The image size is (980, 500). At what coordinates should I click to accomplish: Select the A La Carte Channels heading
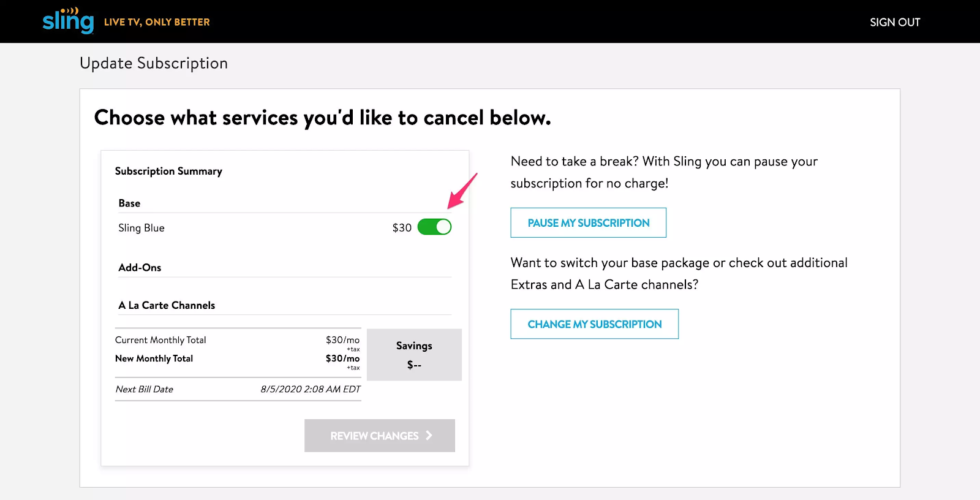point(167,305)
